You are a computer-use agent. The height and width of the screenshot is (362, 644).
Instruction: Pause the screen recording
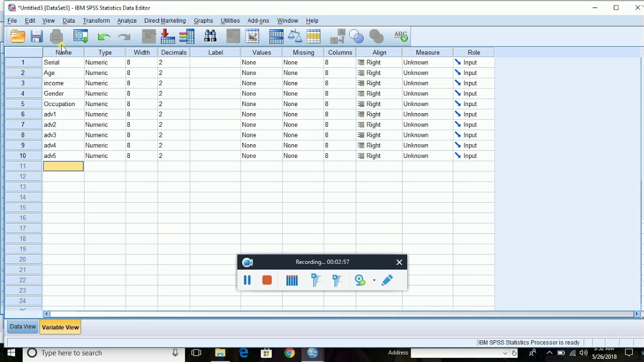pyautogui.click(x=247, y=280)
